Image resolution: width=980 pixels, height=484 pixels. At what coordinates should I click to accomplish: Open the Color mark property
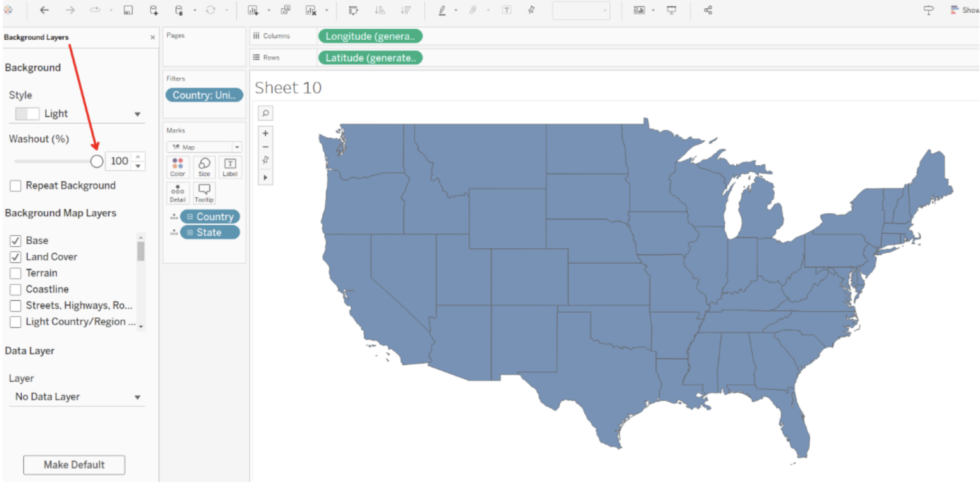[x=177, y=167]
